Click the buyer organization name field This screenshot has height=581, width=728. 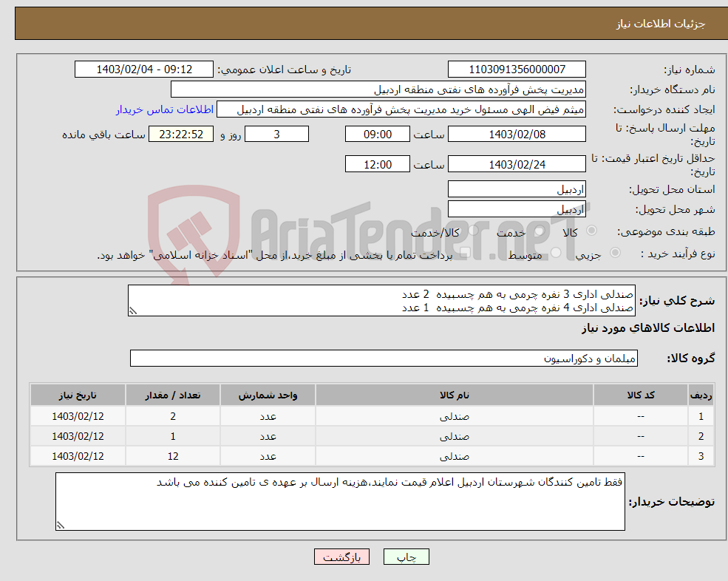tap(378, 89)
